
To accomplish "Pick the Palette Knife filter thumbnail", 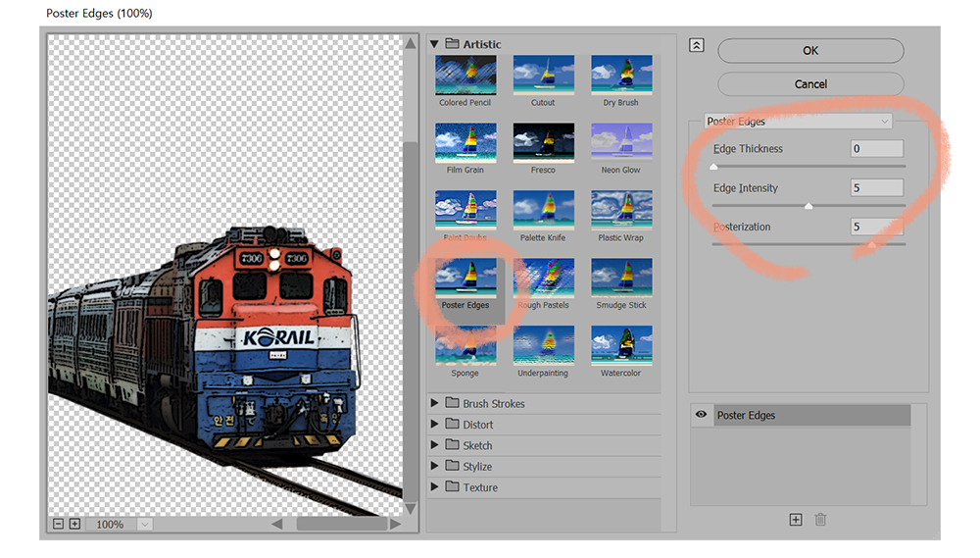I will (x=543, y=210).
